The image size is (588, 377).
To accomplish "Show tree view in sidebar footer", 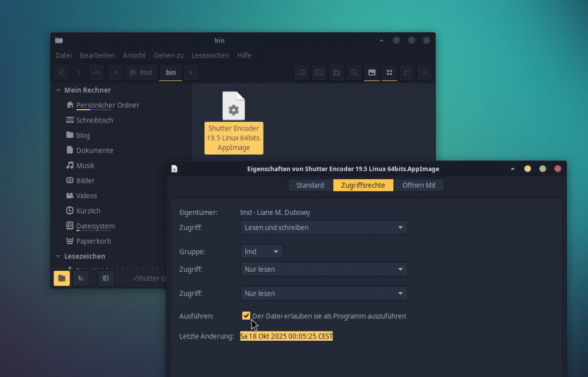I will 80,278.
